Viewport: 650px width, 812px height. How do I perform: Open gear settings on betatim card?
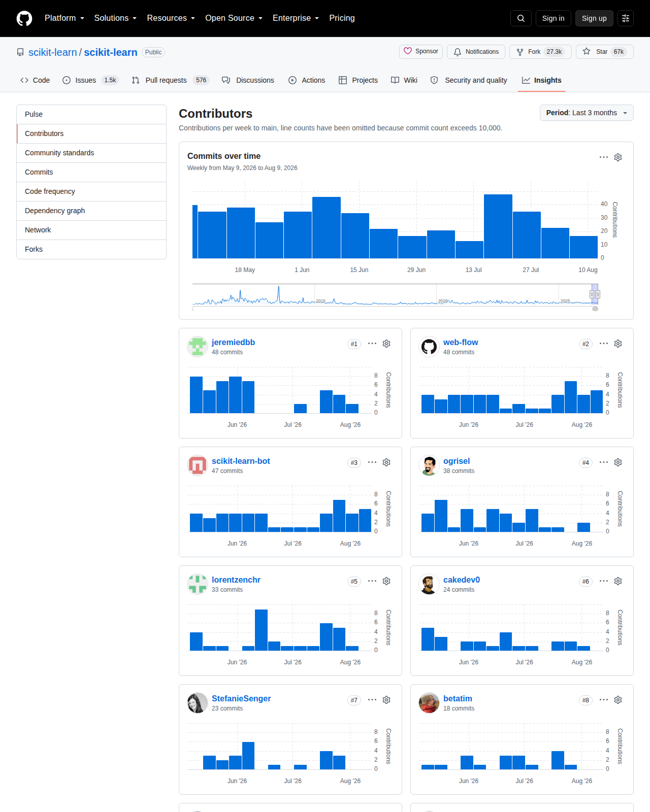(x=618, y=700)
